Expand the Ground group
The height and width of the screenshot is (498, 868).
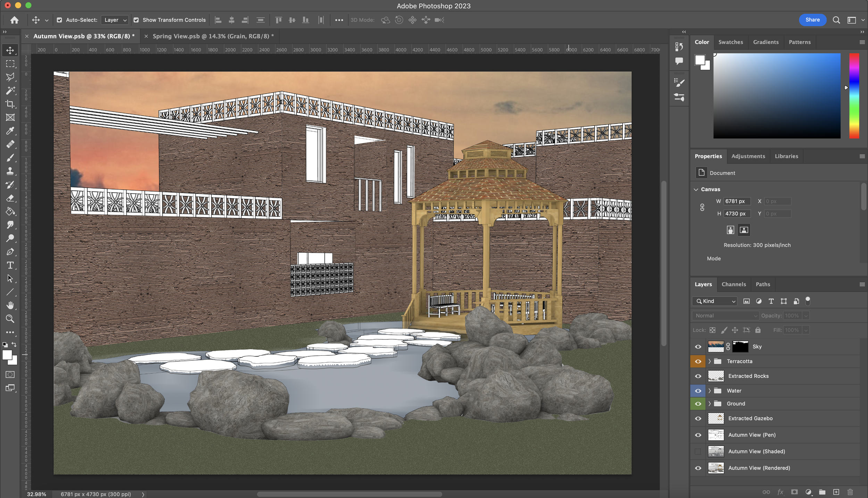coord(709,404)
